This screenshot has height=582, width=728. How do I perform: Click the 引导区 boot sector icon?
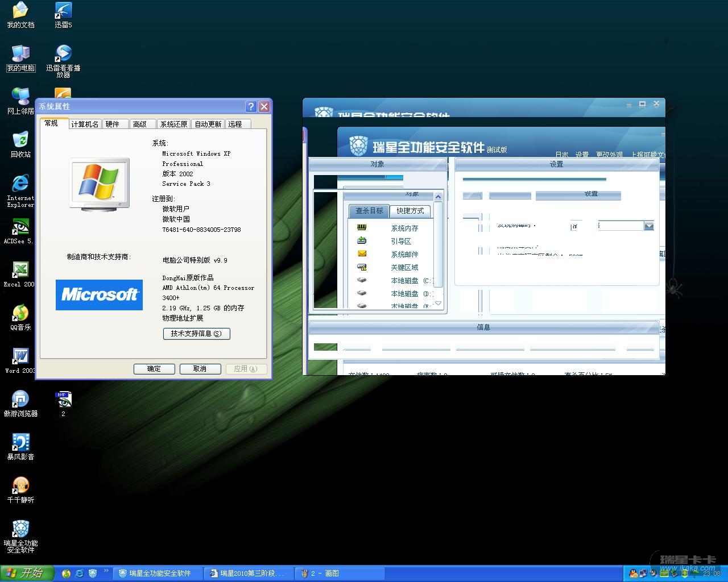362,240
